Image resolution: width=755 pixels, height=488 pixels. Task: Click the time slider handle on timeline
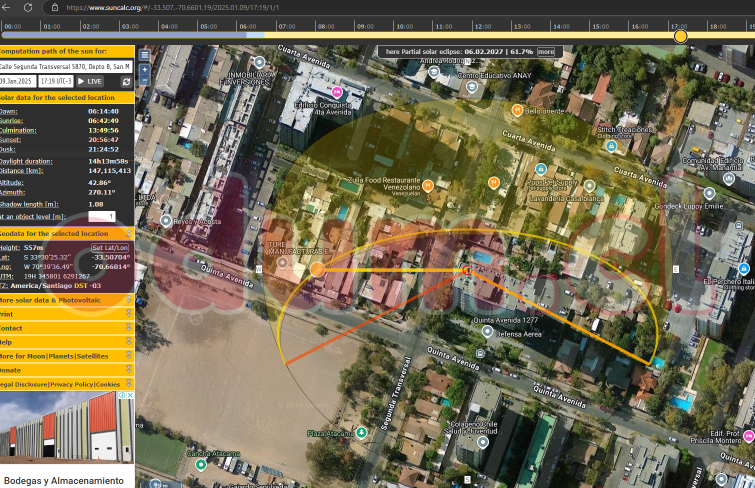(681, 36)
